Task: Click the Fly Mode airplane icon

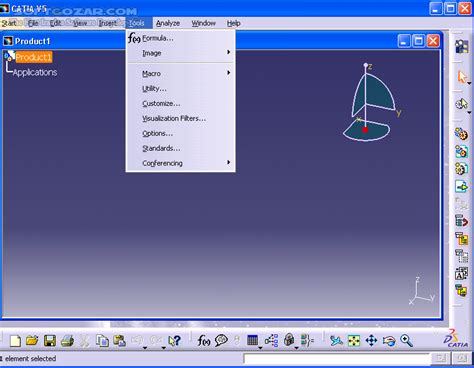Action: (x=336, y=341)
